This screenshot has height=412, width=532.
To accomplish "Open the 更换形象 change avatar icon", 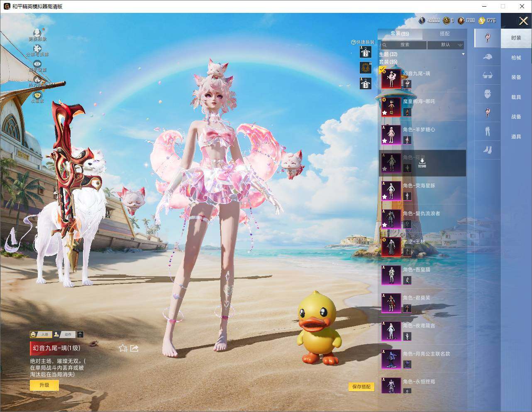I will (37, 33).
